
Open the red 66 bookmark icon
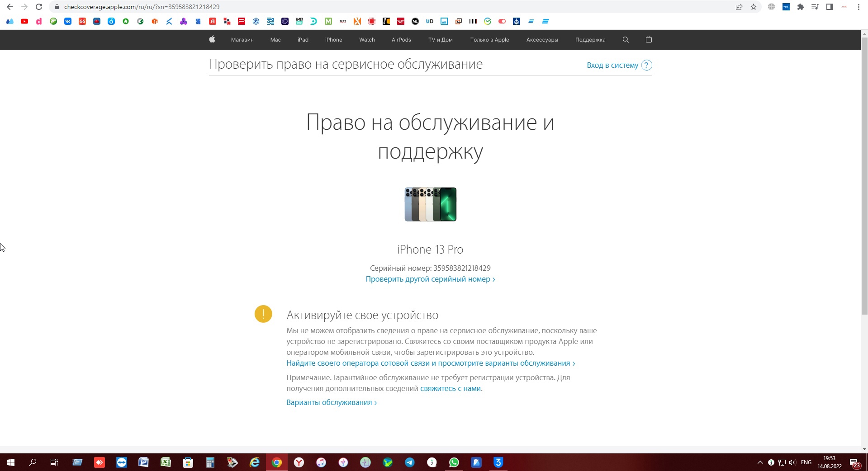82,21
